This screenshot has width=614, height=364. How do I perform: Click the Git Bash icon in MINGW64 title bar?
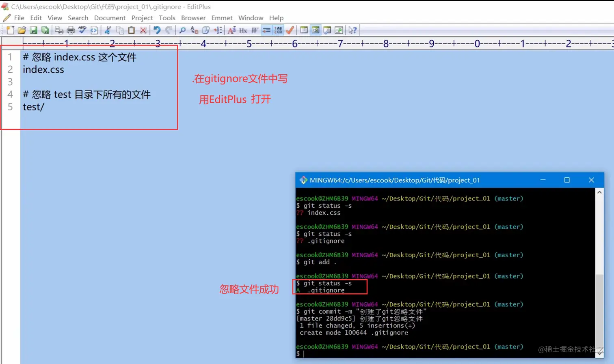(x=303, y=180)
